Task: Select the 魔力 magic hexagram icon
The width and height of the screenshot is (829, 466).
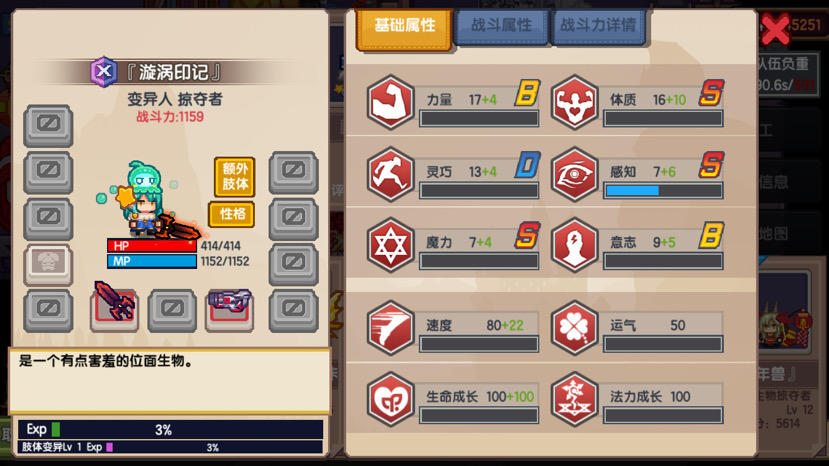Action: 391,245
